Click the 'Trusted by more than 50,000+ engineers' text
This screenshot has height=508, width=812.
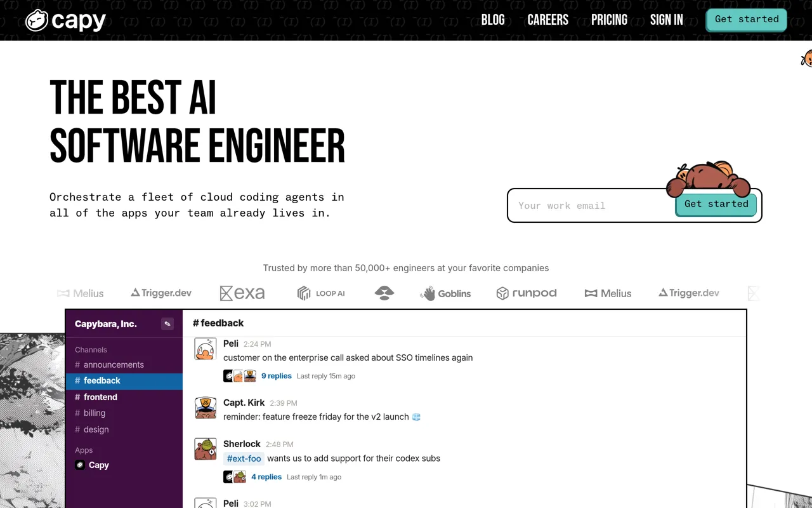[x=406, y=268]
